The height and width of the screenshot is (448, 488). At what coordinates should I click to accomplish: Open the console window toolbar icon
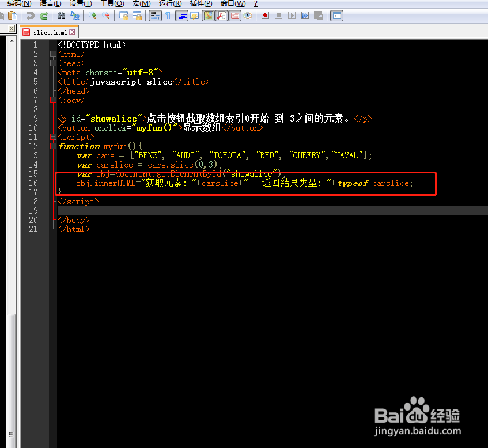(336, 16)
